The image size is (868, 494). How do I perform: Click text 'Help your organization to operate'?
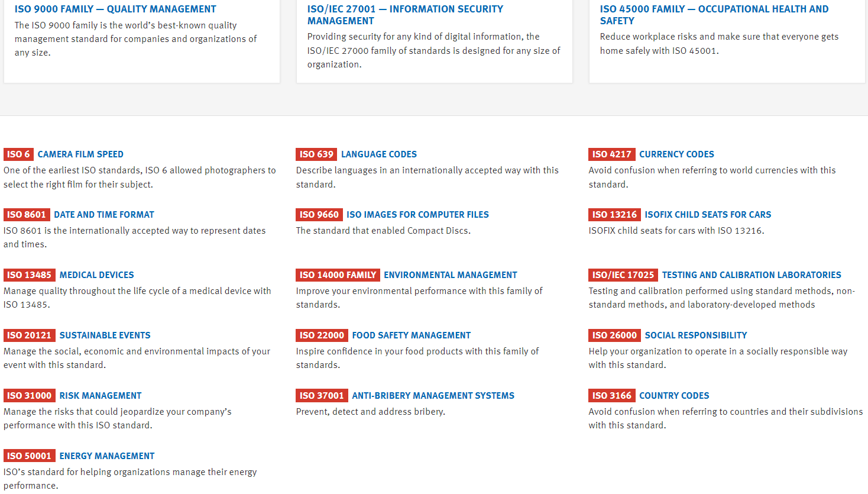[658, 351]
